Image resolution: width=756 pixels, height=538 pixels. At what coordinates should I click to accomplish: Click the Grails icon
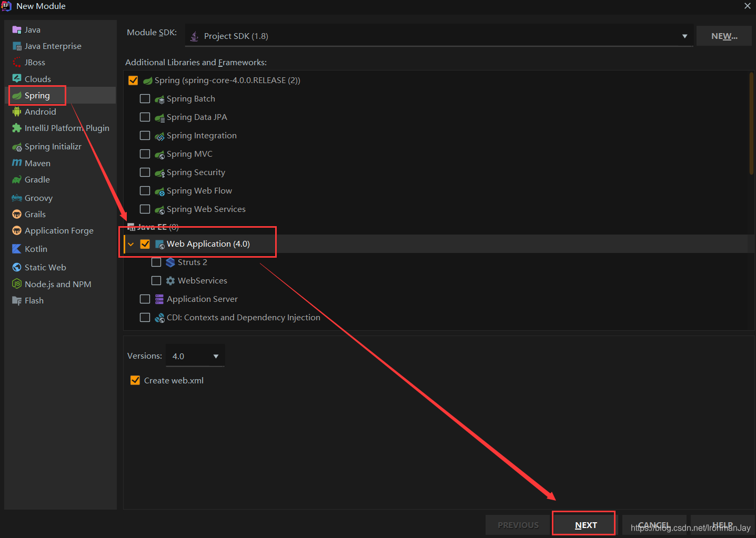tap(17, 215)
